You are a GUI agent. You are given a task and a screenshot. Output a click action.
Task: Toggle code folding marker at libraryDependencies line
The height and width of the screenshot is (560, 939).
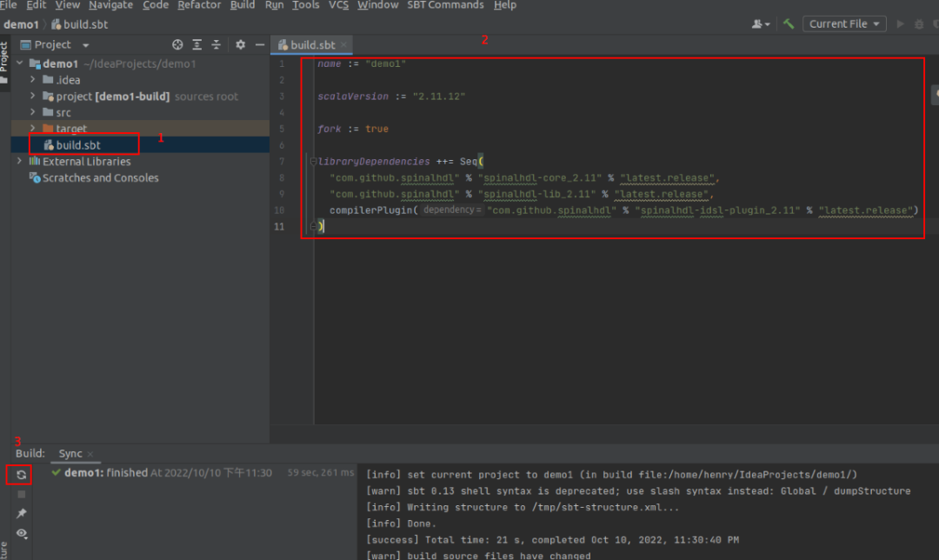point(312,162)
